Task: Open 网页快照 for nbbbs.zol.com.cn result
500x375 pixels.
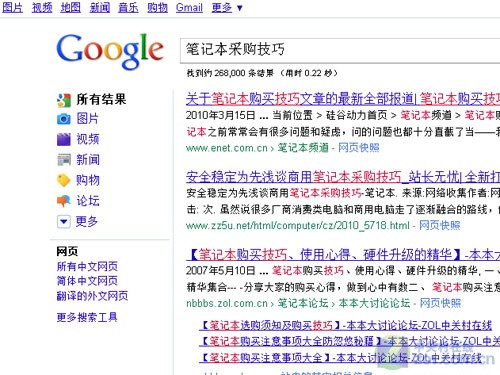Action: [x=440, y=303]
